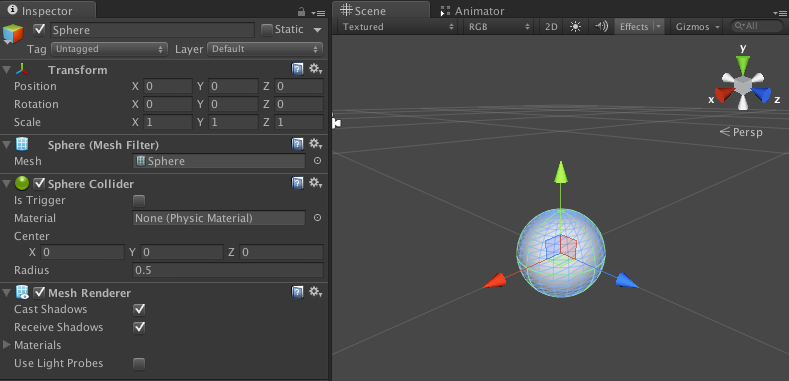Open the Mesh Renderer gear menu
The width and height of the screenshot is (789, 381).
coord(315,292)
